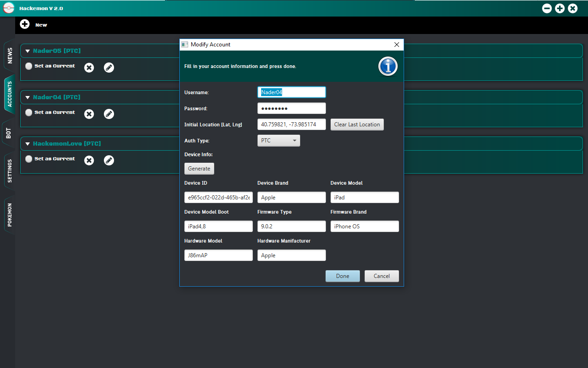
Task: Switch to the Settings tab
Action: pos(10,171)
